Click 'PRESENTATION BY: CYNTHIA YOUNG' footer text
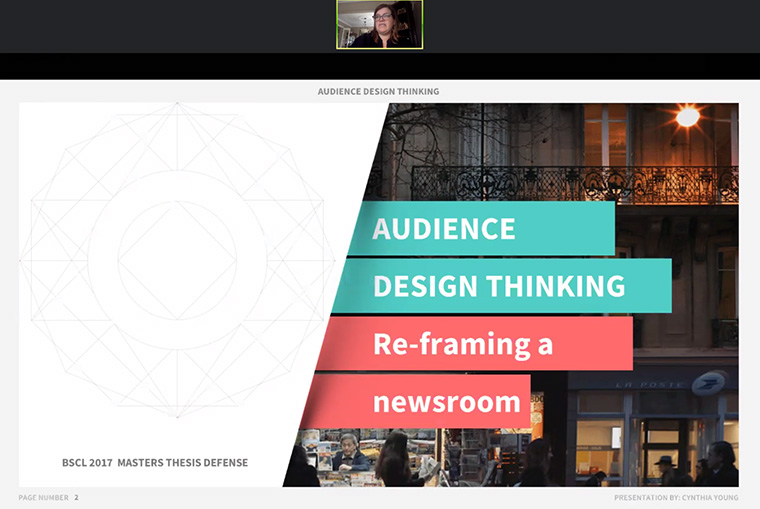Screen dimensions: 760x509 [x=676, y=497]
